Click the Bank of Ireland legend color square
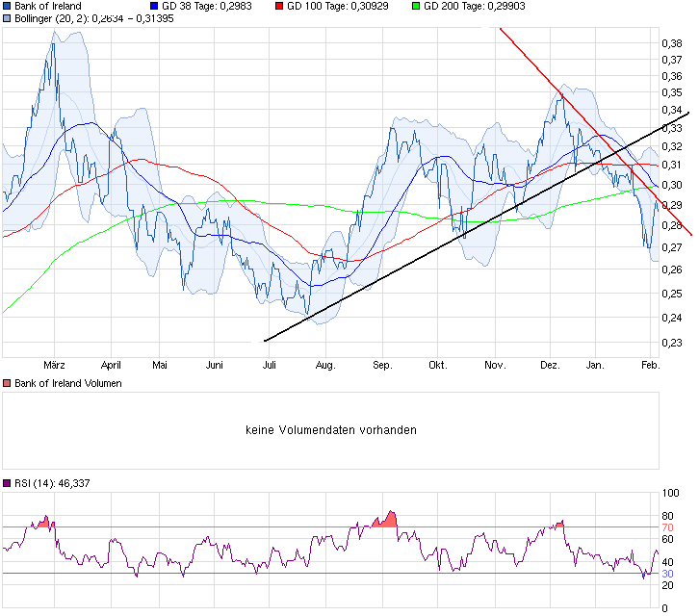This screenshot has height=616, width=699. click(7, 6)
